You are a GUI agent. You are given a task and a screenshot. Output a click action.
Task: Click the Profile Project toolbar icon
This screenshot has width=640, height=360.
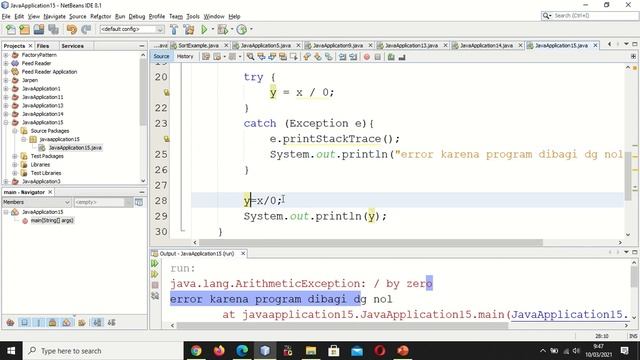pyautogui.click(x=242, y=29)
